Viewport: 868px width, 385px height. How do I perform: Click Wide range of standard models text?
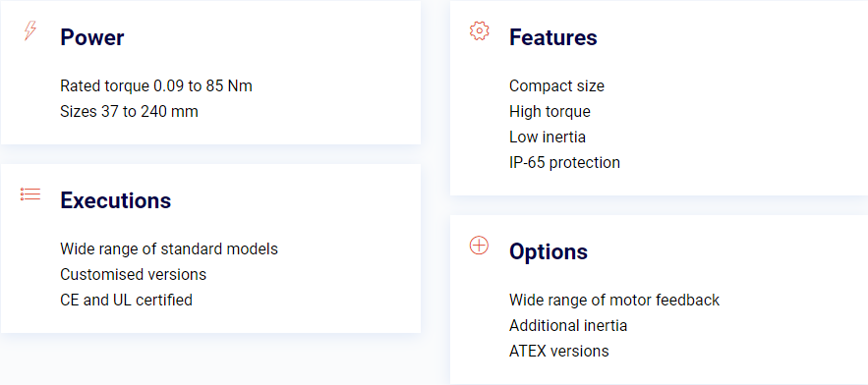[x=169, y=248]
